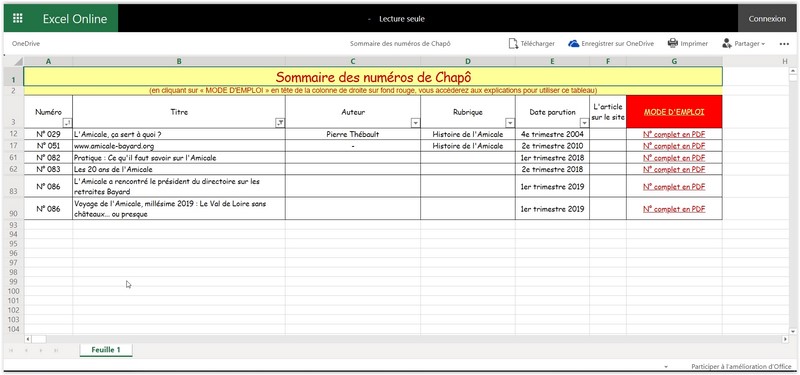Select column E header

pos(553,61)
